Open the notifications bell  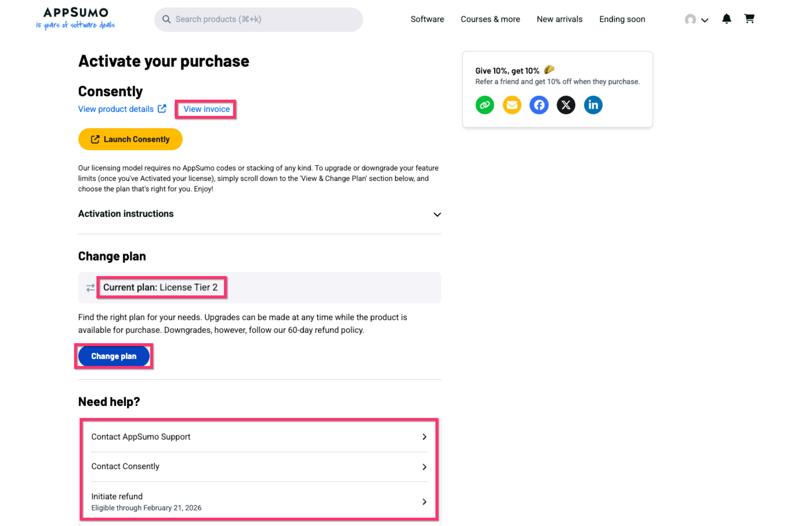click(x=726, y=19)
